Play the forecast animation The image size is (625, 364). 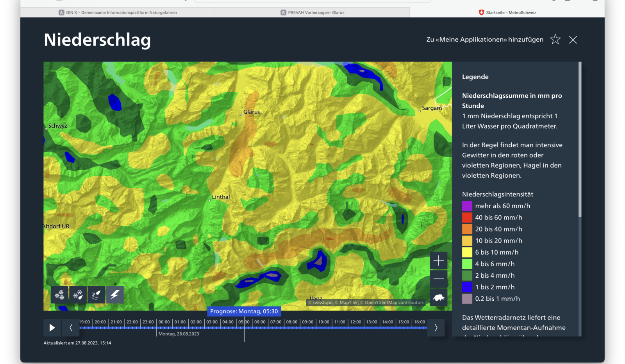[x=52, y=328]
